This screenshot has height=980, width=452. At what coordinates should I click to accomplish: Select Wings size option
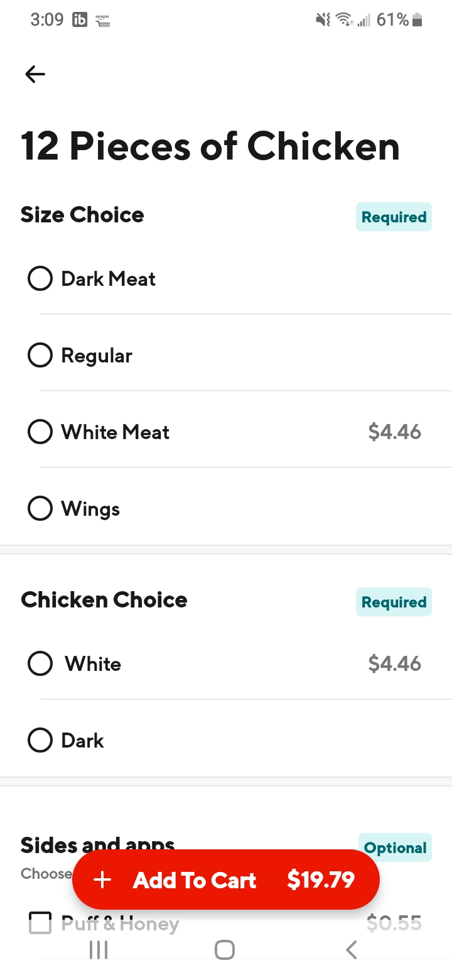coord(40,508)
